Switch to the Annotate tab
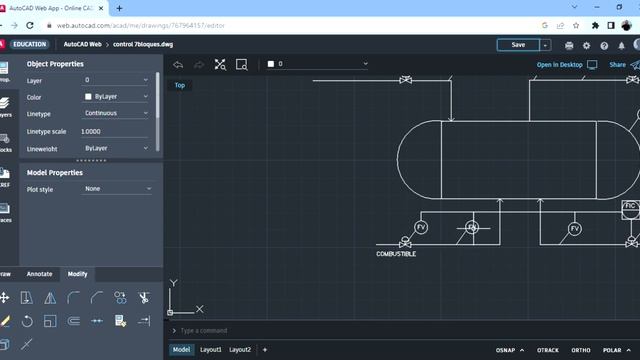 tap(40, 274)
